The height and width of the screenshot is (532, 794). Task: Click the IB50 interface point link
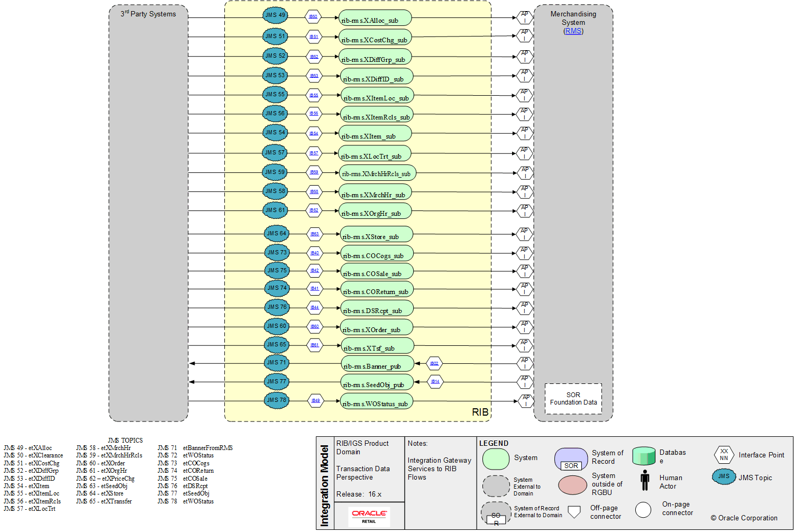tap(313, 16)
